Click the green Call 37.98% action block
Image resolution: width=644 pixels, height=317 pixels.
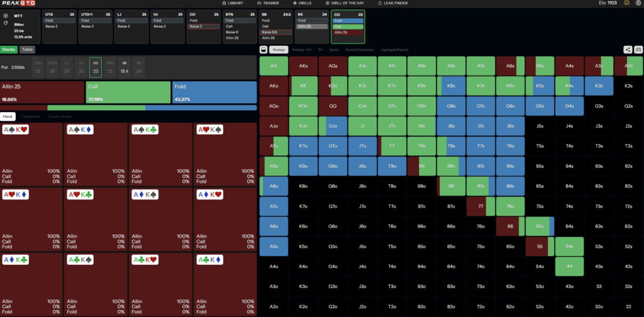click(128, 92)
